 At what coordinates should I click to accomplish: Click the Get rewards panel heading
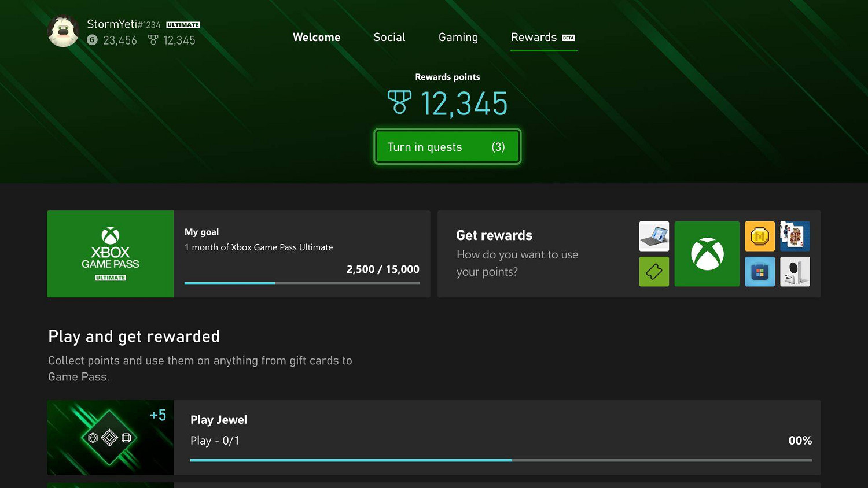click(x=494, y=235)
